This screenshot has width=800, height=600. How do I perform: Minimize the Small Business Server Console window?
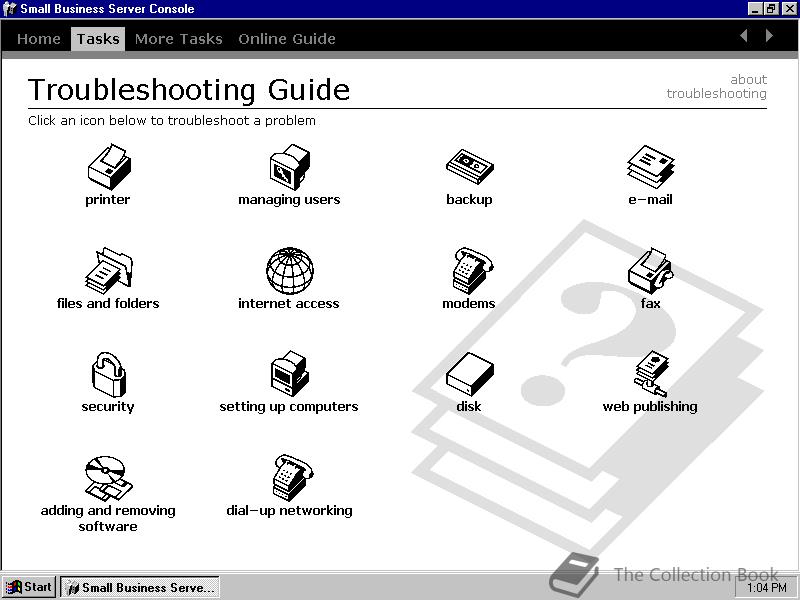point(755,9)
